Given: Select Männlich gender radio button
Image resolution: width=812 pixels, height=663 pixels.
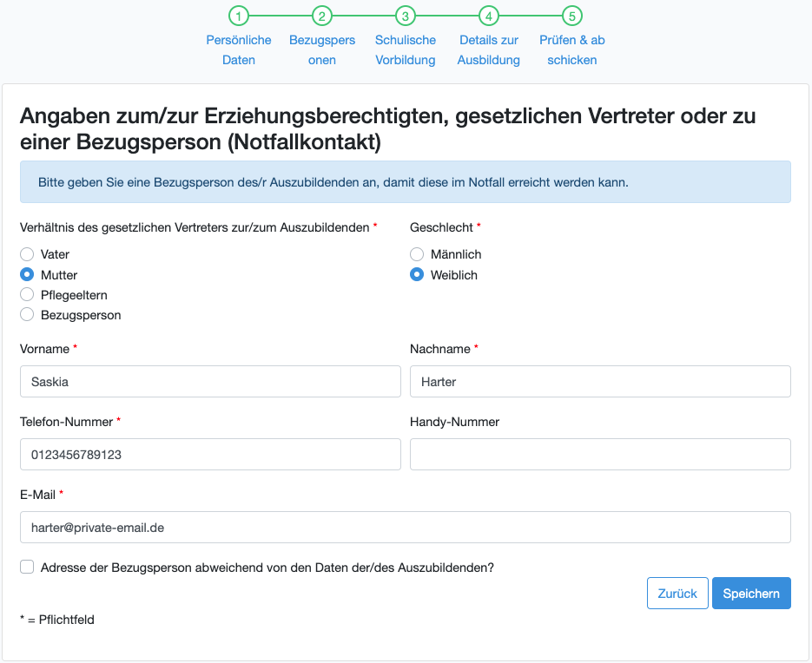Looking at the screenshot, I should pyautogui.click(x=417, y=254).
